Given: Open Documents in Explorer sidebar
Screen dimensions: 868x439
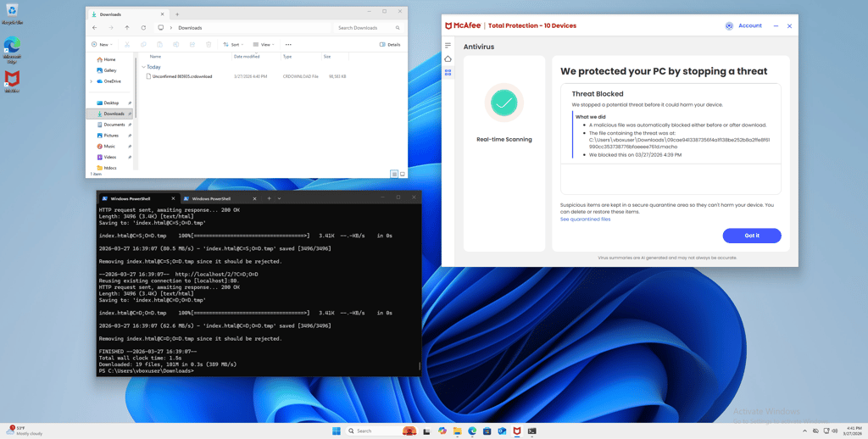Looking at the screenshot, I should 114,125.
